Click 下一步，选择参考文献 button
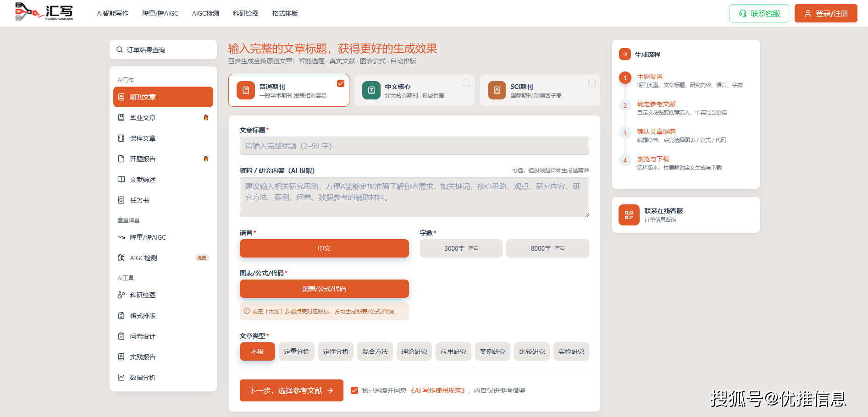 tap(292, 390)
